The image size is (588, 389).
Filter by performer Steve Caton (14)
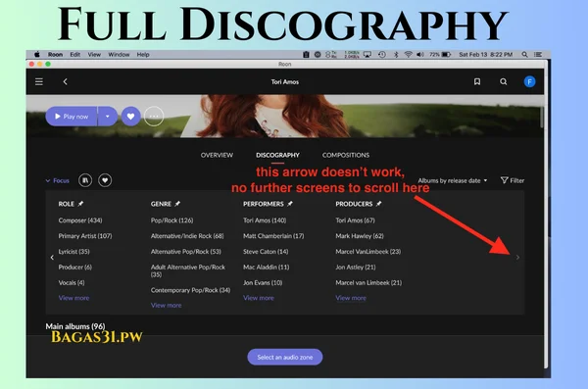(266, 251)
